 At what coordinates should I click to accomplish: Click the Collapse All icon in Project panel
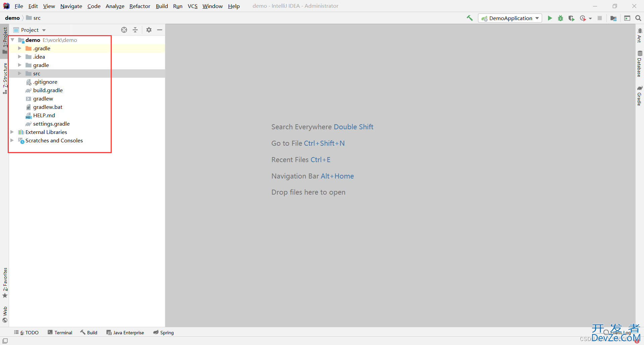coord(135,30)
